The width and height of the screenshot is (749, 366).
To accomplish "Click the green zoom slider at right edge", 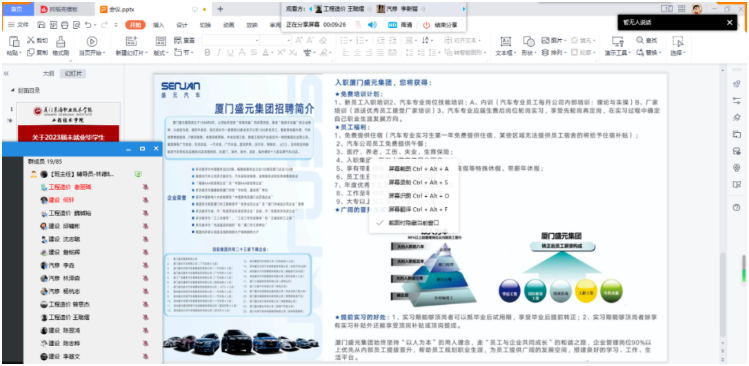I will click(743, 269).
